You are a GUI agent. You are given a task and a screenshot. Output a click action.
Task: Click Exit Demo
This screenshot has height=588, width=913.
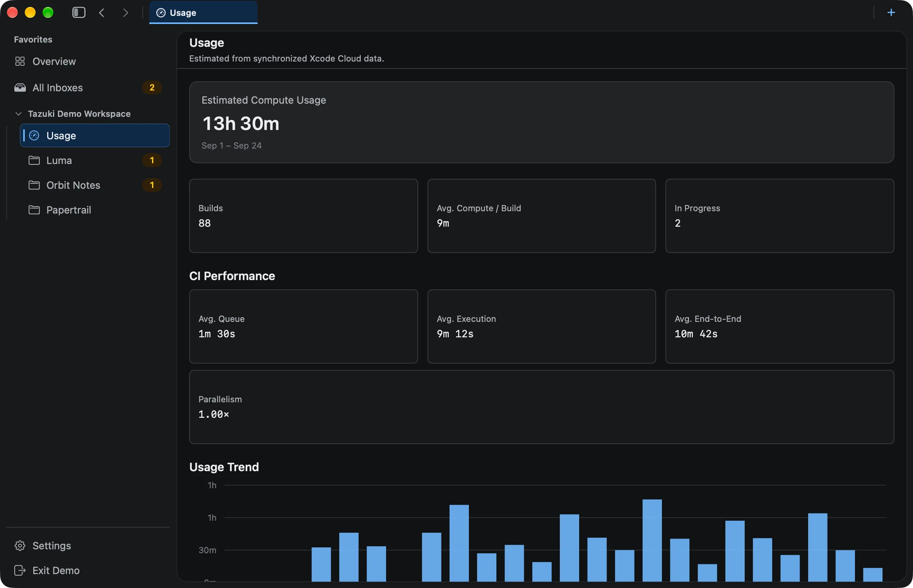click(x=88, y=570)
